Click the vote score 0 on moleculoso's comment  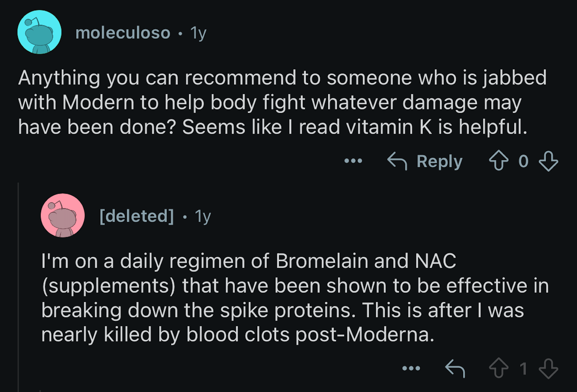click(x=523, y=161)
